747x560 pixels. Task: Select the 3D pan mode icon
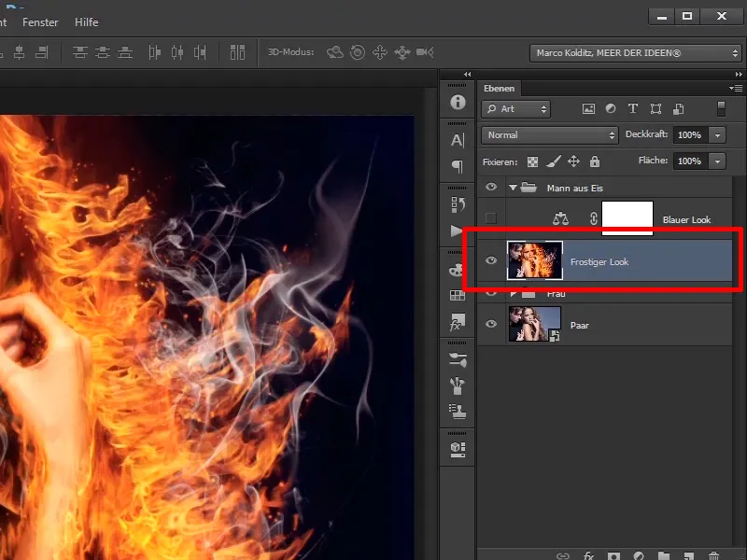coord(380,52)
